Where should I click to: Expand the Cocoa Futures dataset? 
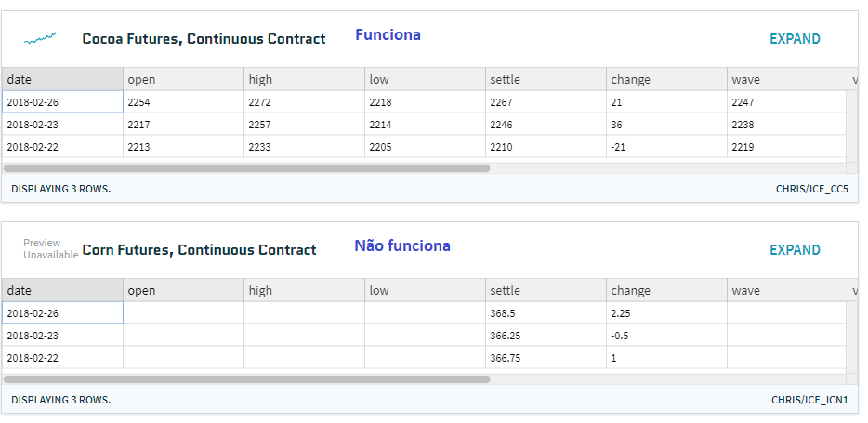[795, 39]
